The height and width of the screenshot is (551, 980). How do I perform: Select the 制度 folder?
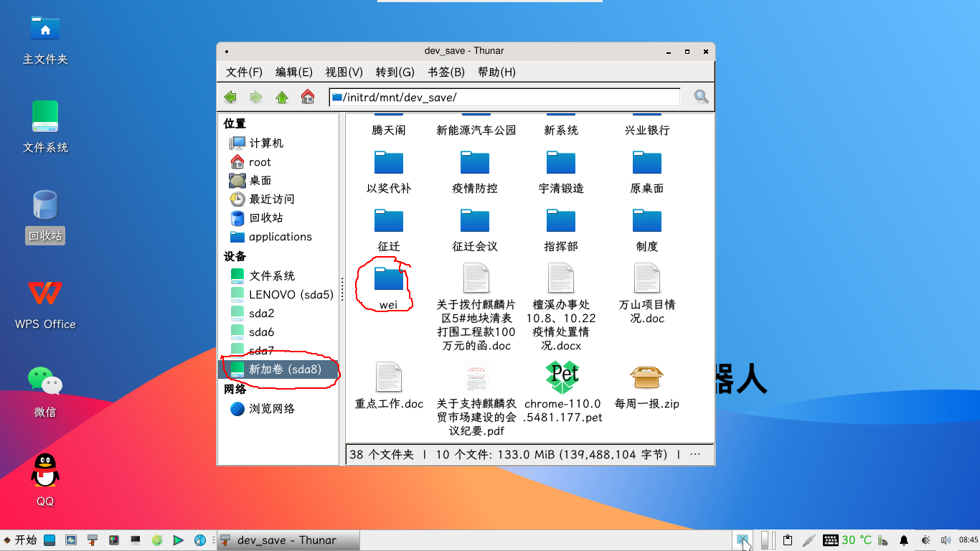647,230
